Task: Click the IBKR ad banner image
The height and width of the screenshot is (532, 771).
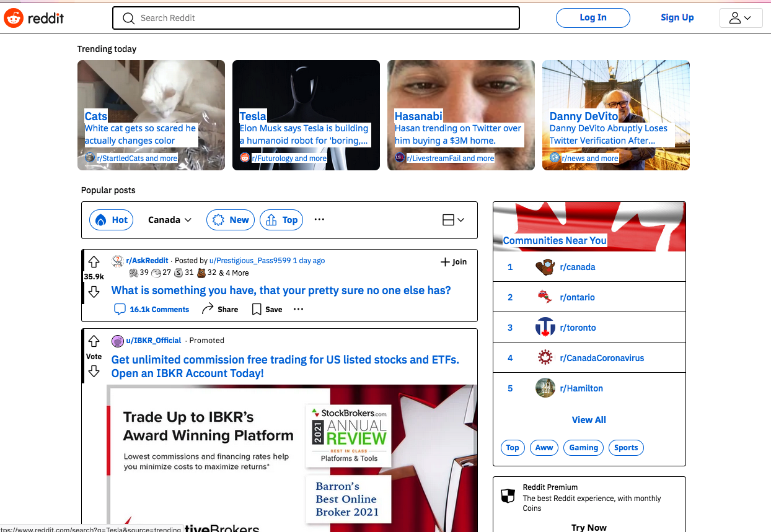Action: 292,458
